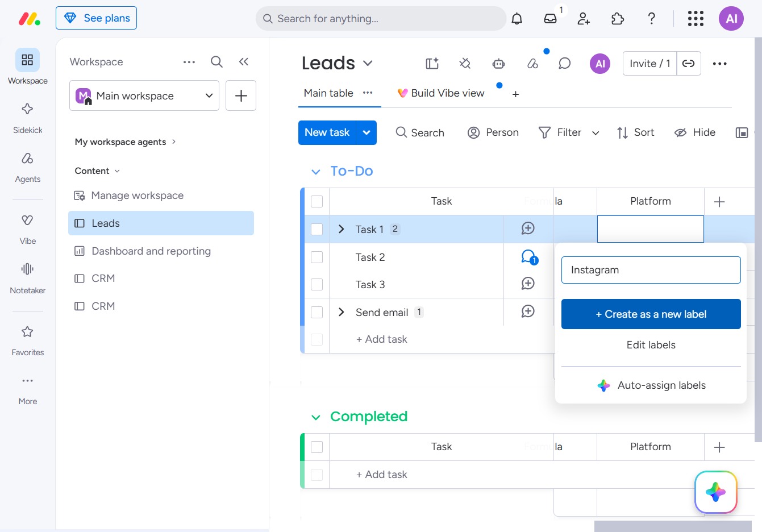Toggle the Hide columns control
This screenshot has height=532, width=762.
694,132
